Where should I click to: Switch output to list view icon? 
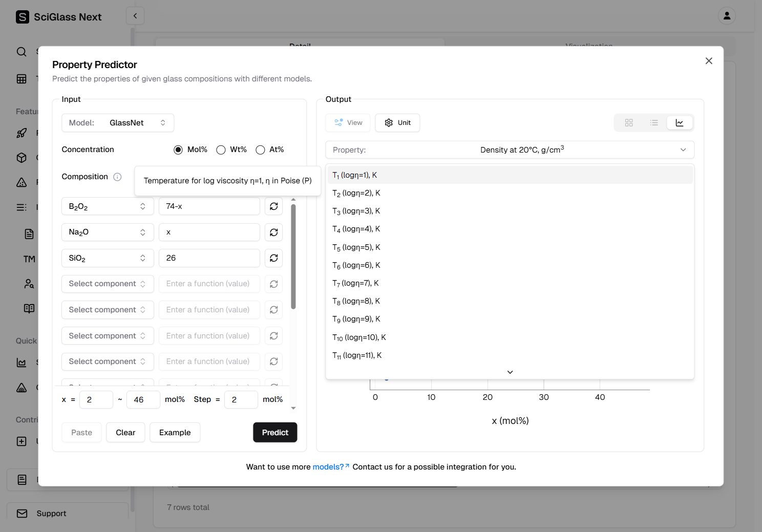[654, 123]
